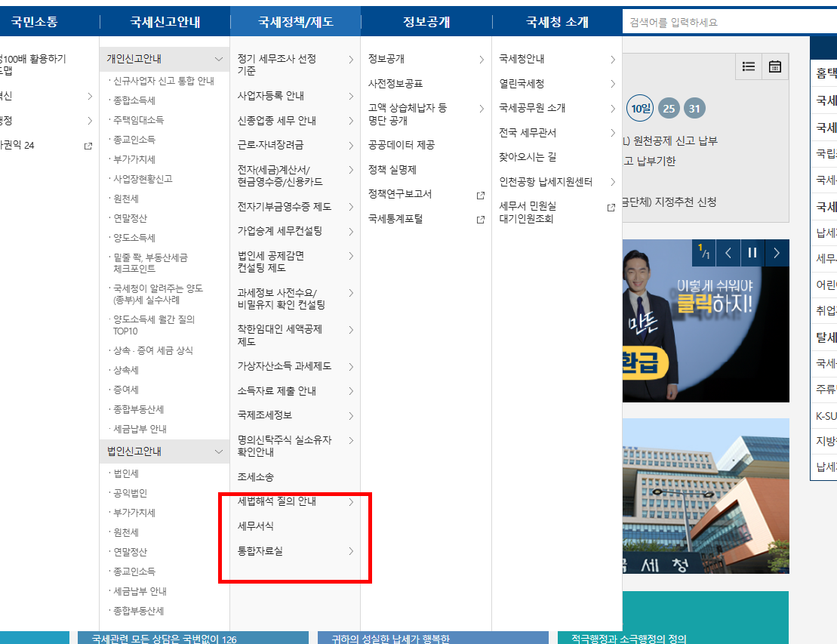837x644 pixels.
Task: Select the 31 date badge
Action: click(x=694, y=108)
